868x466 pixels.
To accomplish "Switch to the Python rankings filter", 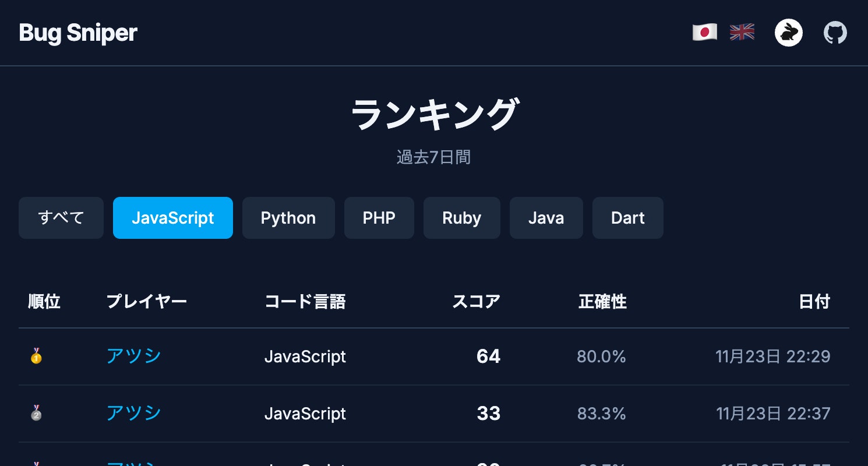I will pos(288,217).
